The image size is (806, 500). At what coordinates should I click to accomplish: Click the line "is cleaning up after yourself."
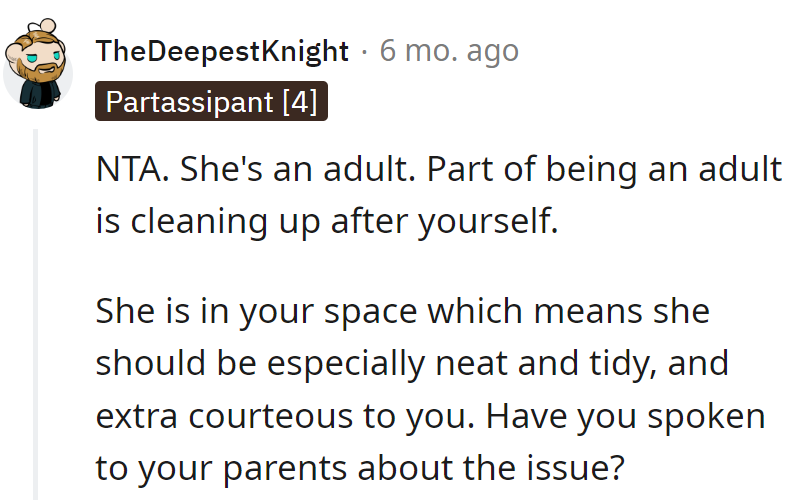[326, 219]
